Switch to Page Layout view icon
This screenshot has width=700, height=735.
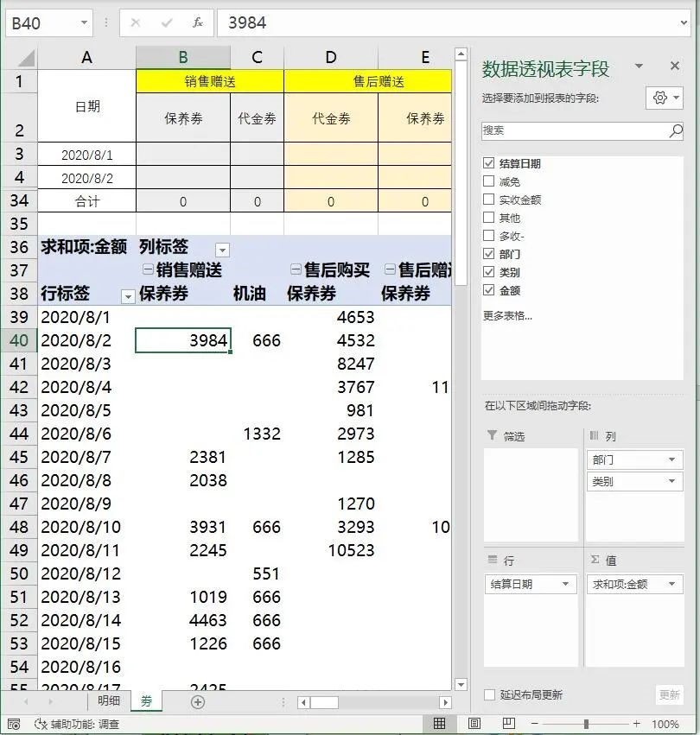(474, 723)
